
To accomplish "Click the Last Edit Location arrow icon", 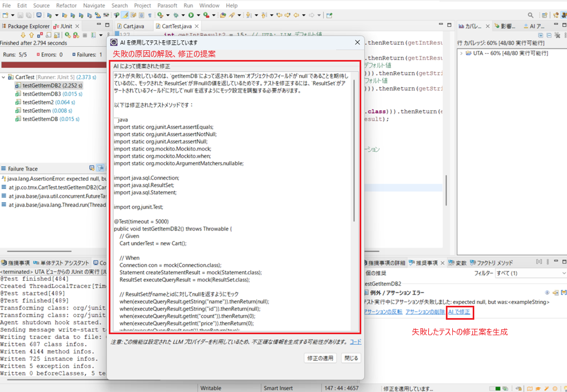I will [280, 15].
